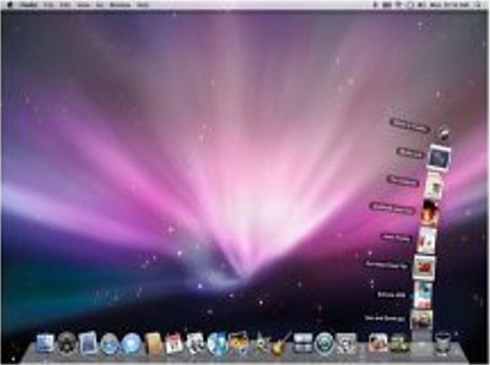Open the Mail app in the Dock

88,343
